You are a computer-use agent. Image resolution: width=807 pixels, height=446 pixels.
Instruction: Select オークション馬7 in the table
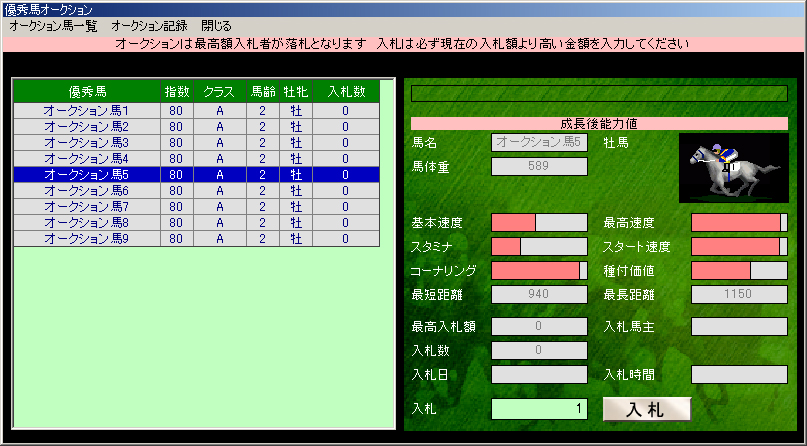point(86,207)
